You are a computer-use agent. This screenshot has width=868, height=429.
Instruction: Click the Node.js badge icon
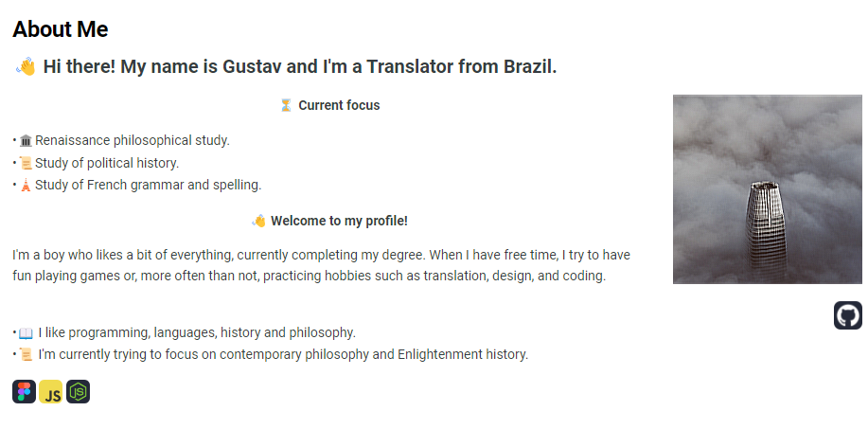pos(78,392)
